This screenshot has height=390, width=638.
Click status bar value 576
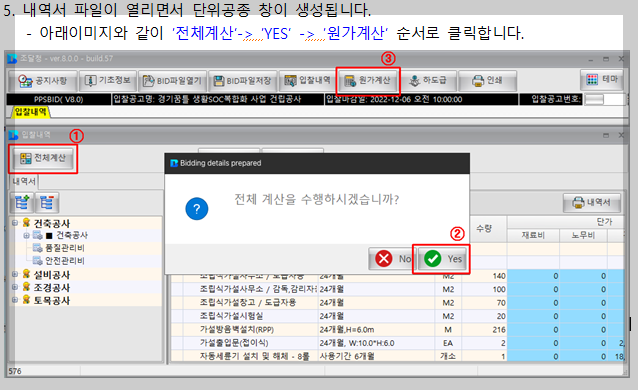[x=15, y=371]
